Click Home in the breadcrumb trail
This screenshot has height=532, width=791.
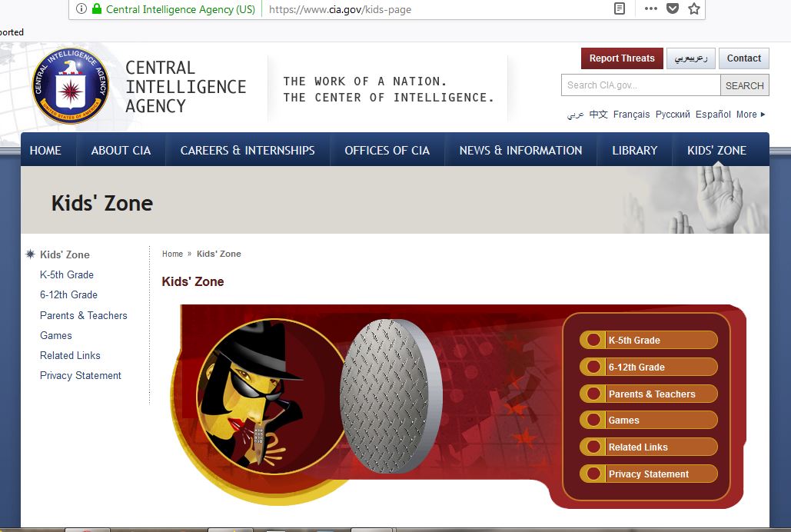pos(172,254)
